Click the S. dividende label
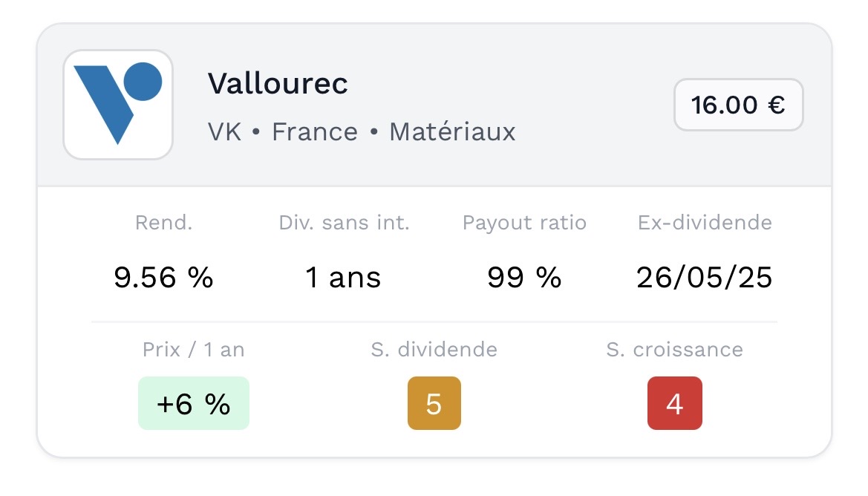 pos(434,350)
